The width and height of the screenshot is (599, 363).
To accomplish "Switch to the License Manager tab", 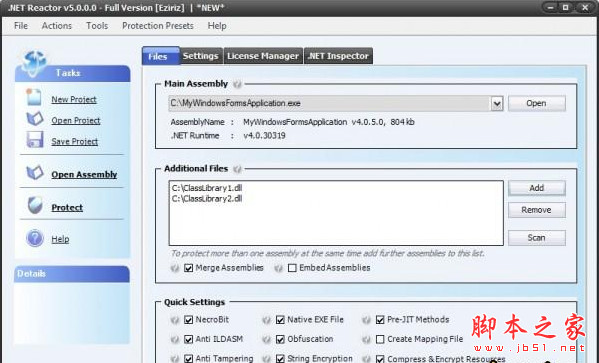I will (263, 56).
